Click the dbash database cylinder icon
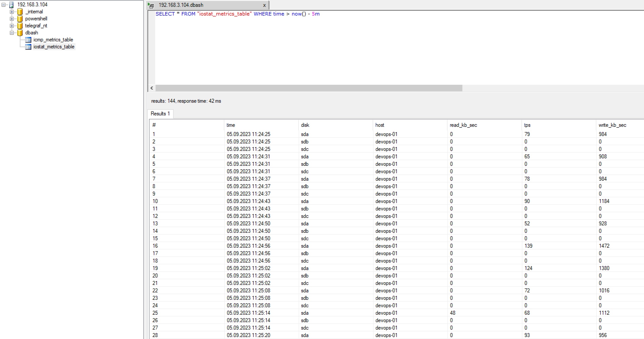Screen dimensions: 644x339 pos(20,33)
